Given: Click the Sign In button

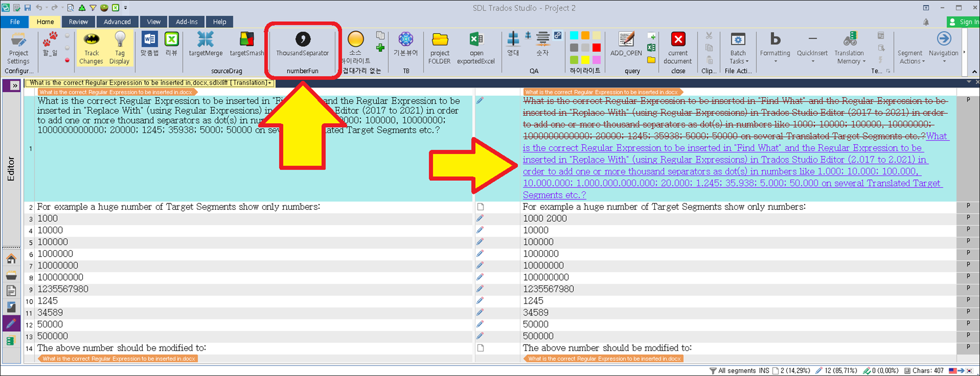Looking at the screenshot, I should 964,22.
